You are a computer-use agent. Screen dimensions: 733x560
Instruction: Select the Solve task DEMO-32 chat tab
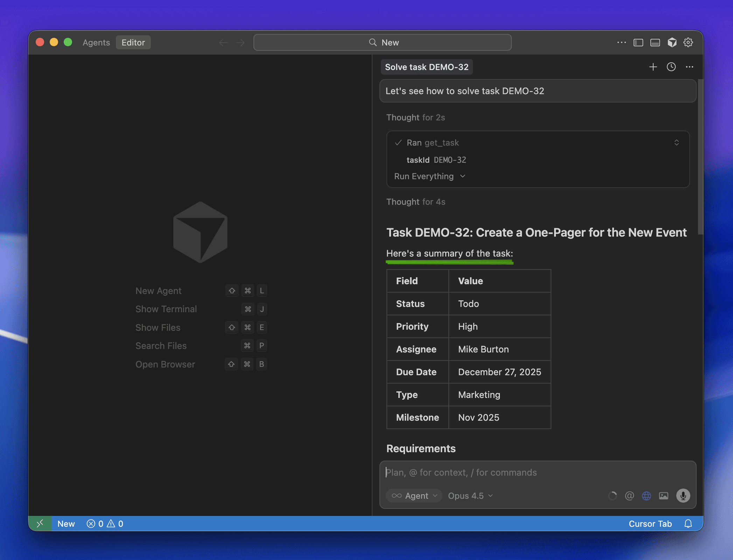coord(426,67)
